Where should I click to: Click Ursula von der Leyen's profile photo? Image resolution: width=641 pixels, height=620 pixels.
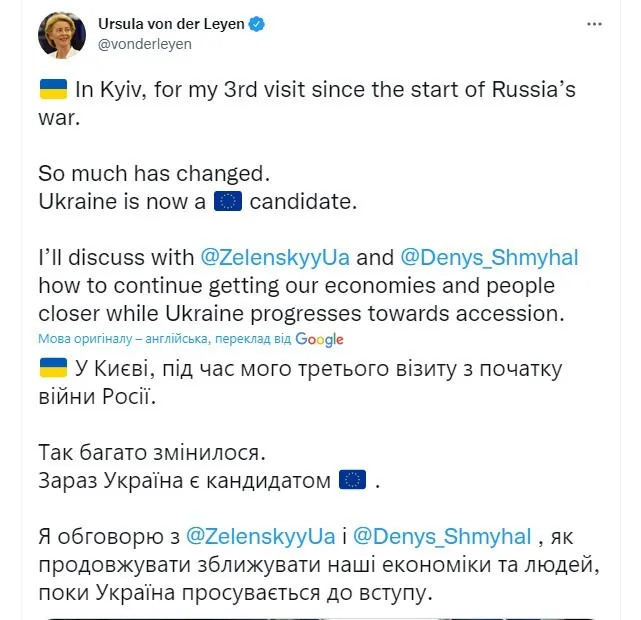(62, 35)
